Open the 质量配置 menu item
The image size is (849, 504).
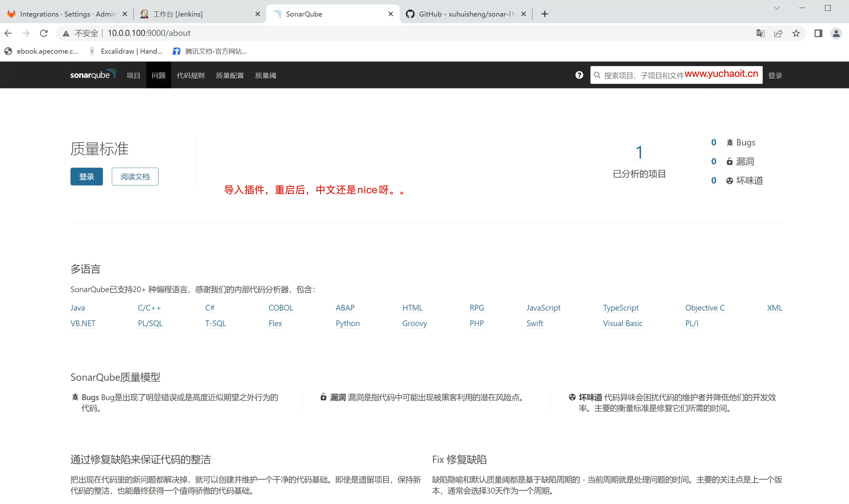(x=230, y=75)
